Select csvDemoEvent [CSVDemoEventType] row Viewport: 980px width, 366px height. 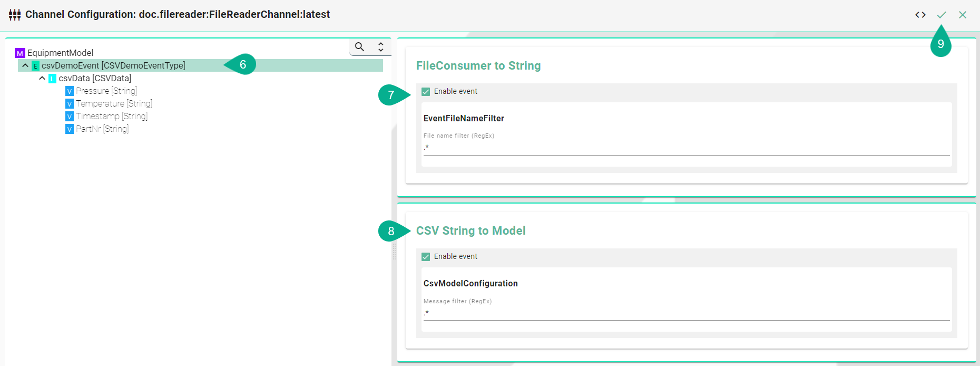pyautogui.click(x=113, y=65)
